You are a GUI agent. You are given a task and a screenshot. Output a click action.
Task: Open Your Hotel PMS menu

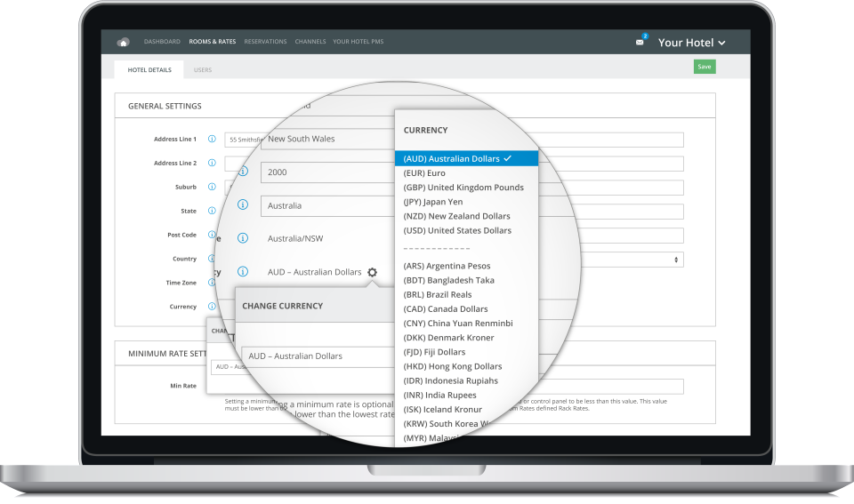(359, 42)
